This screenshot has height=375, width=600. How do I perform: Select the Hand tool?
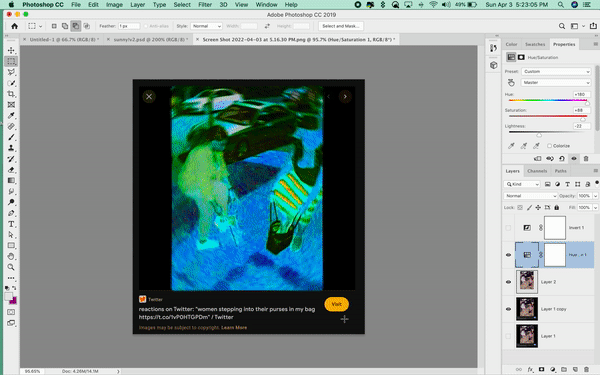pos(11,256)
